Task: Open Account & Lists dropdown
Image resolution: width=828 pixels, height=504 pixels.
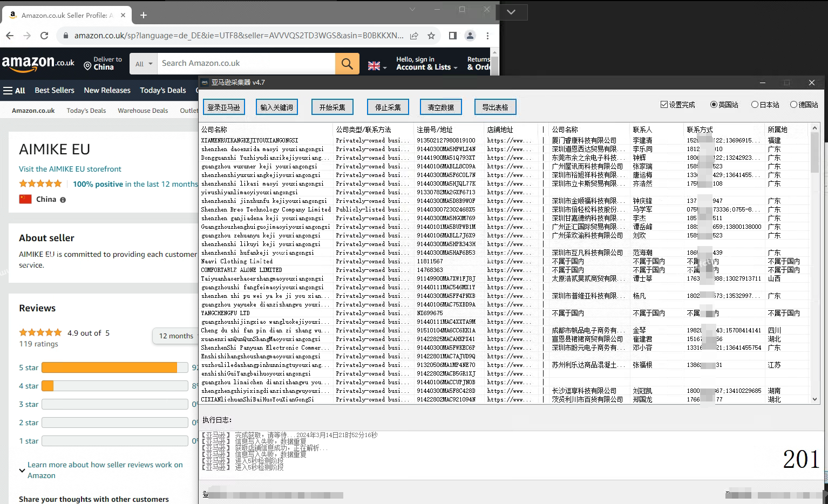Action: point(426,63)
